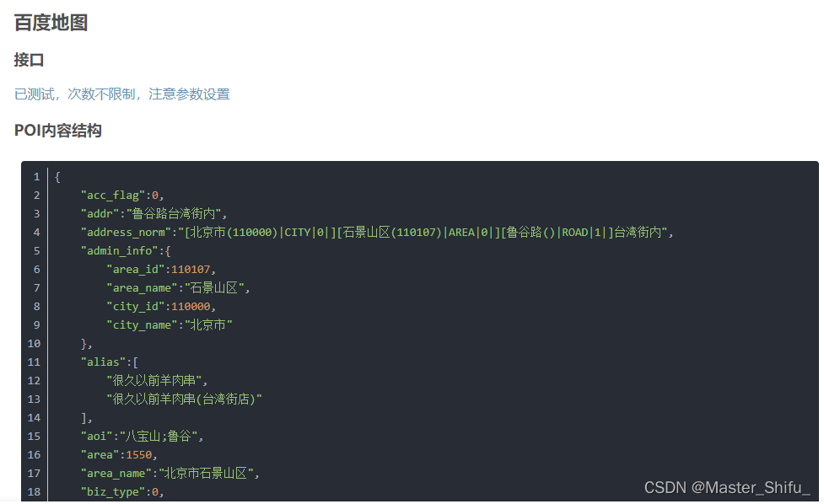Click the "acc_flag" key in code
Viewport: 824px width, 504px height.
[x=113, y=196]
